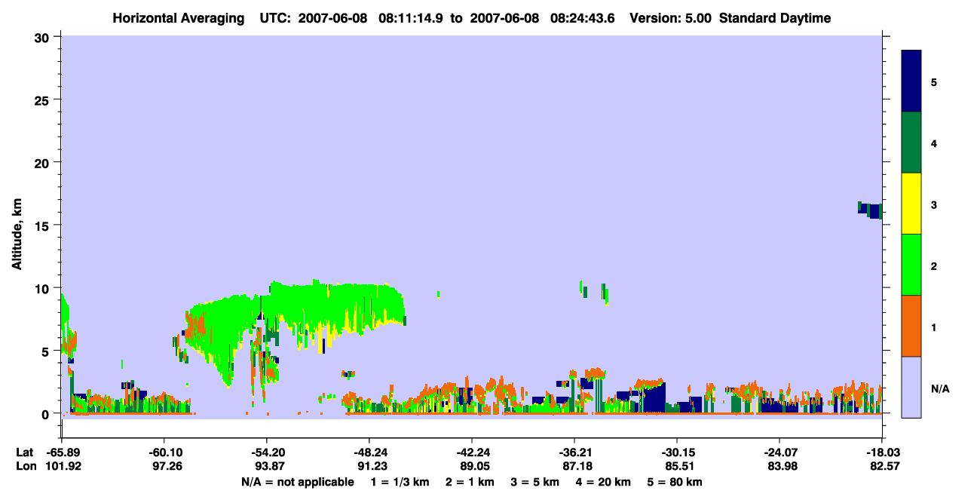The image size is (980, 503).
Task: Click 'Standard Daytime' in the title
Action: click(x=775, y=18)
